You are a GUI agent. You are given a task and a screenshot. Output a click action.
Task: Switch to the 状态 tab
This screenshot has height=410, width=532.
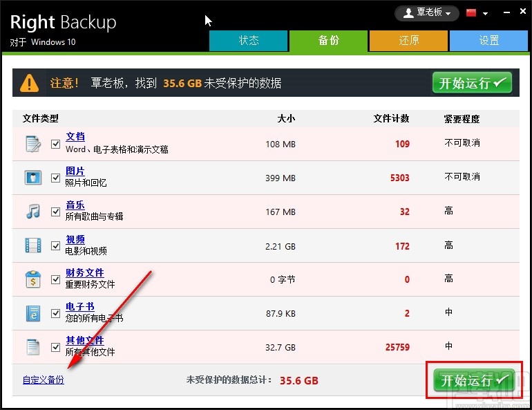248,41
